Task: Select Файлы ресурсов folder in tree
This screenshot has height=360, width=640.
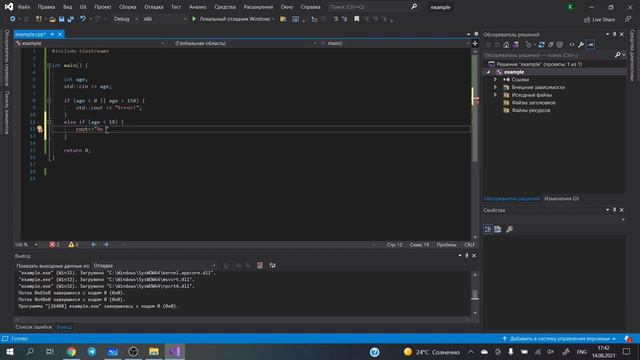Action: pos(531,110)
